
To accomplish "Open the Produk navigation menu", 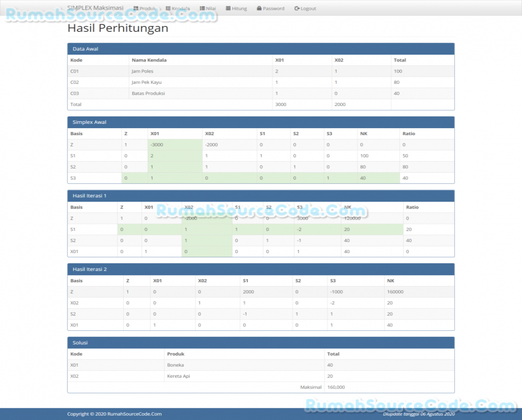I will (x=143, y=8).
